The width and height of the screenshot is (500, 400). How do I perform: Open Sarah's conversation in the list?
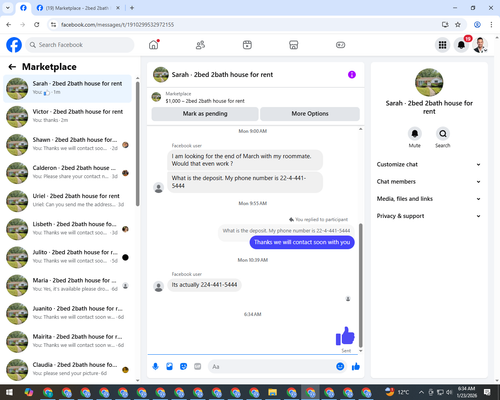(67, 88)
